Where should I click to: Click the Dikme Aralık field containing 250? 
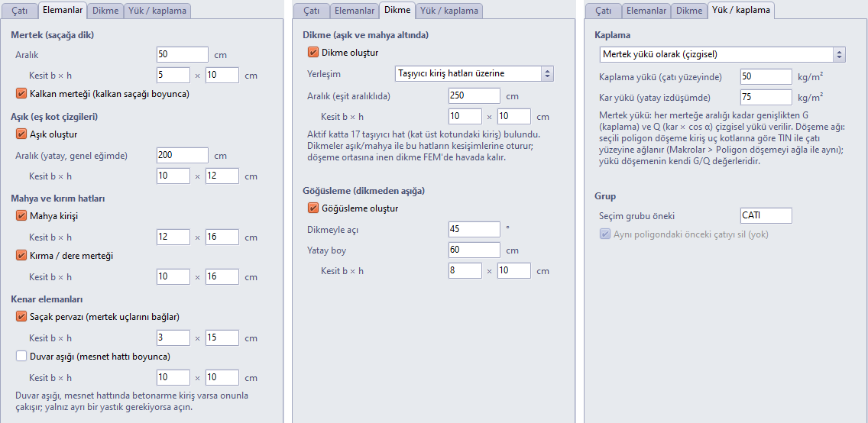point(474,95)
